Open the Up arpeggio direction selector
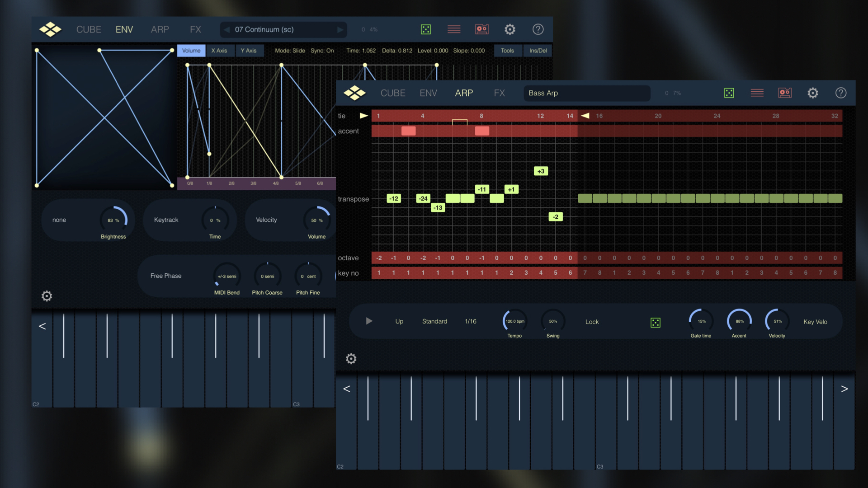 (399, 321)
